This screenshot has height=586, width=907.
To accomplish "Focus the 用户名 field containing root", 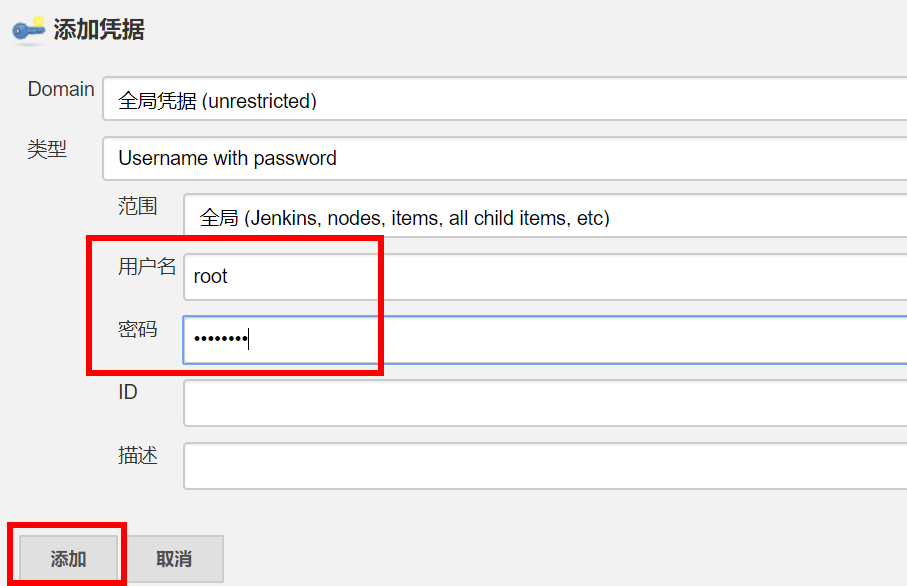I will [x=545, y=277].
